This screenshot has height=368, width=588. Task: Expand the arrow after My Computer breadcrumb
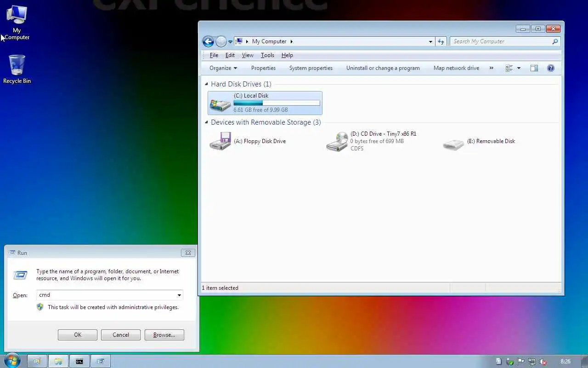click(x=291, y=41)
